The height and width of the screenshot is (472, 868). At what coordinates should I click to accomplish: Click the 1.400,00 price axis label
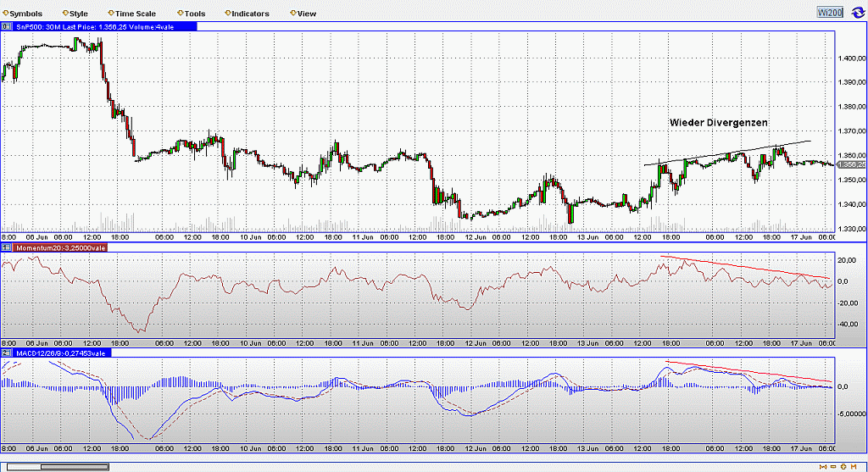(852, 58)
